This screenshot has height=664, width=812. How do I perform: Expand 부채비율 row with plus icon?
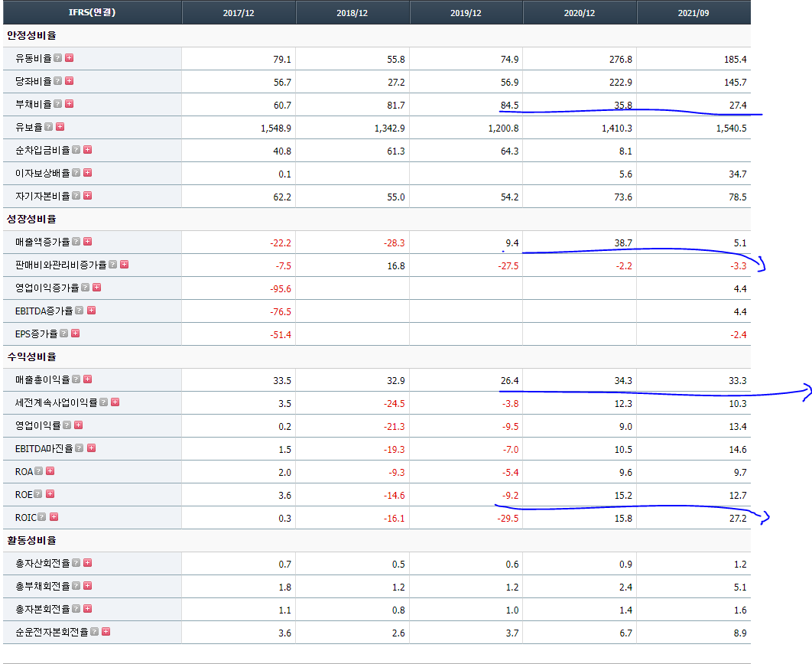tap(70, 103)
